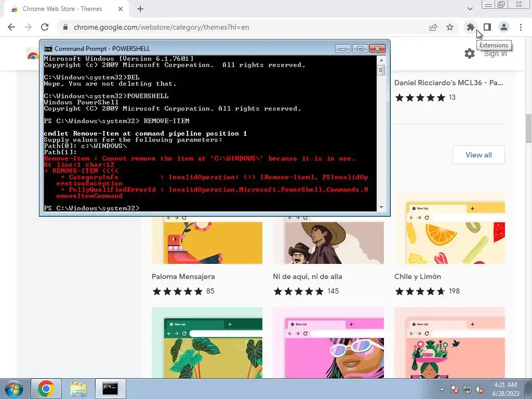Open the Web Store settings gear
This screenshot has height=399, width=532.
[470, 54]
